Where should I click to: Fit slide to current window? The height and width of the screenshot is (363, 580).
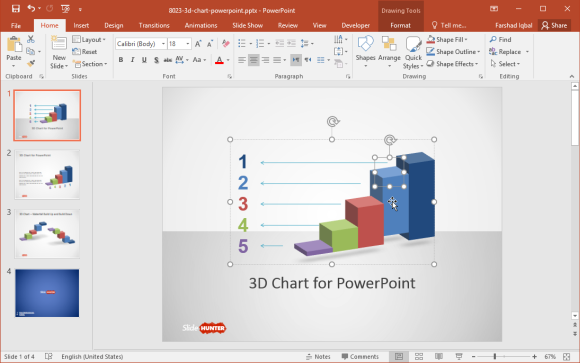coord(566,356)
